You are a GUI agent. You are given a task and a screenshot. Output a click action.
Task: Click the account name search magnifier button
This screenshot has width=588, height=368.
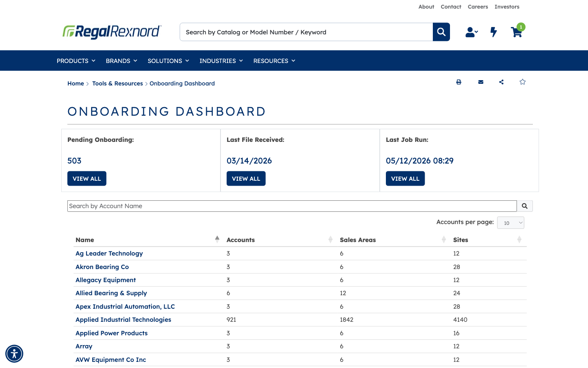pyautogui.click(x=525, y=206)
